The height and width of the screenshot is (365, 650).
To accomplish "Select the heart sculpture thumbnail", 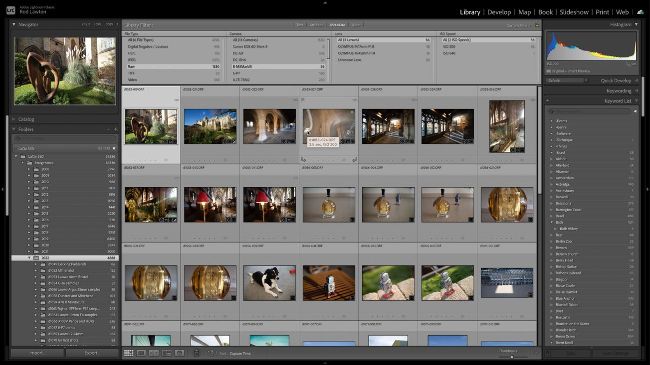I will click(151, 127).
